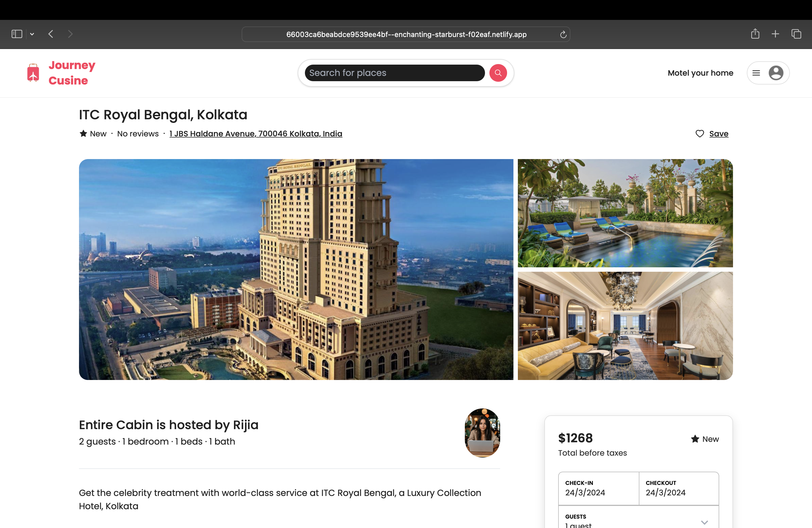812x528 pixels.
Task: Click the rating star beside New
Action: tap(83, 133)
